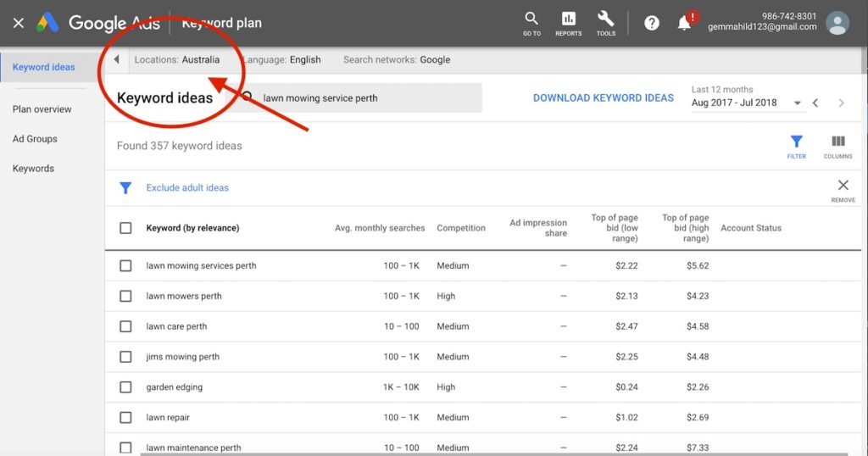Click Download Keyword Ideas link

point(604,98)
